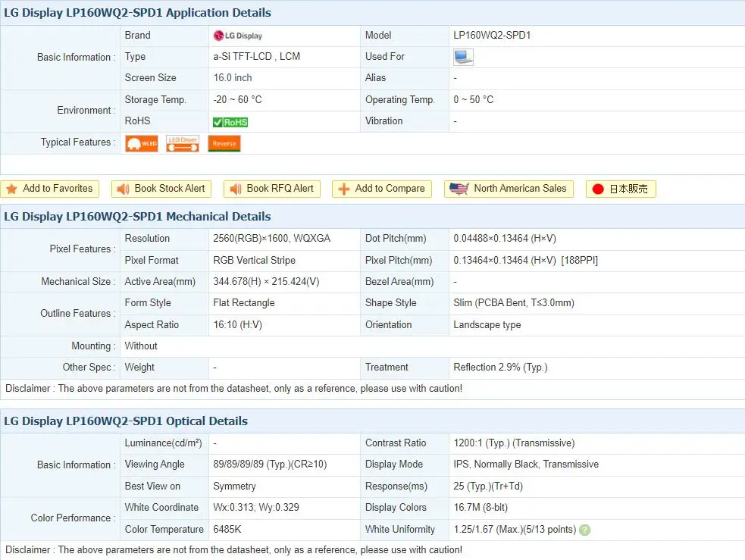Image resolution: width=745 pixels, height=560 pixels.
Task: Click the green RoHS badge
Action: pos(230,122)
